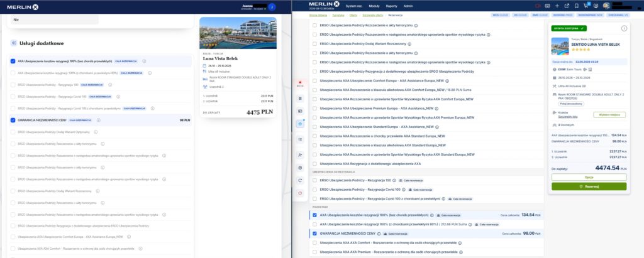This screenshot has height=258, width=644.
Task: Check ERGO Rezygnacja Covid 100 in right window
Action: coord(314,190)
